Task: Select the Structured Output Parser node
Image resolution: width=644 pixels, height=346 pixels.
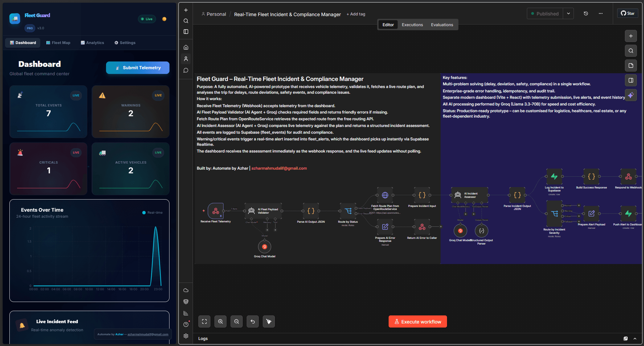Action: (482, 231)
